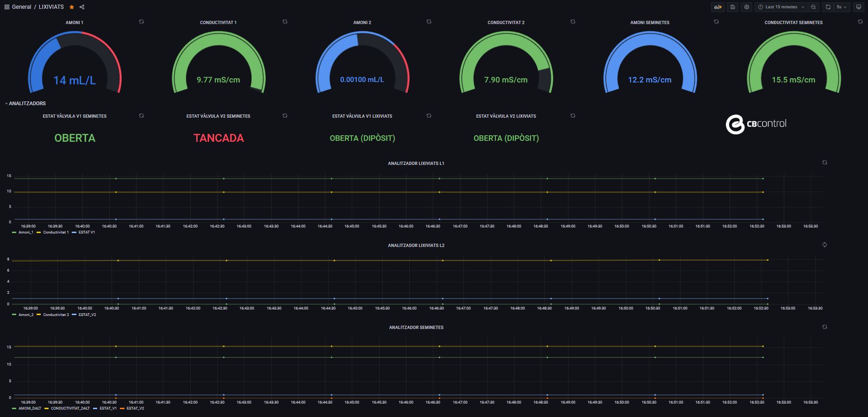Screen dimensions: 868x417
Task: Zoom out the time range
Action: click(x=813, y=7)
